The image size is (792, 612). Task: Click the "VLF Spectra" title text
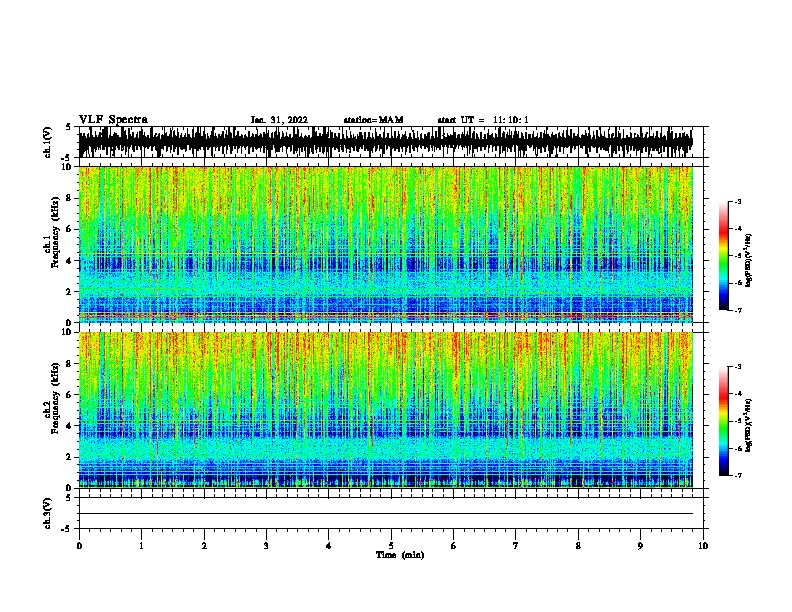(x=113, y=120)
